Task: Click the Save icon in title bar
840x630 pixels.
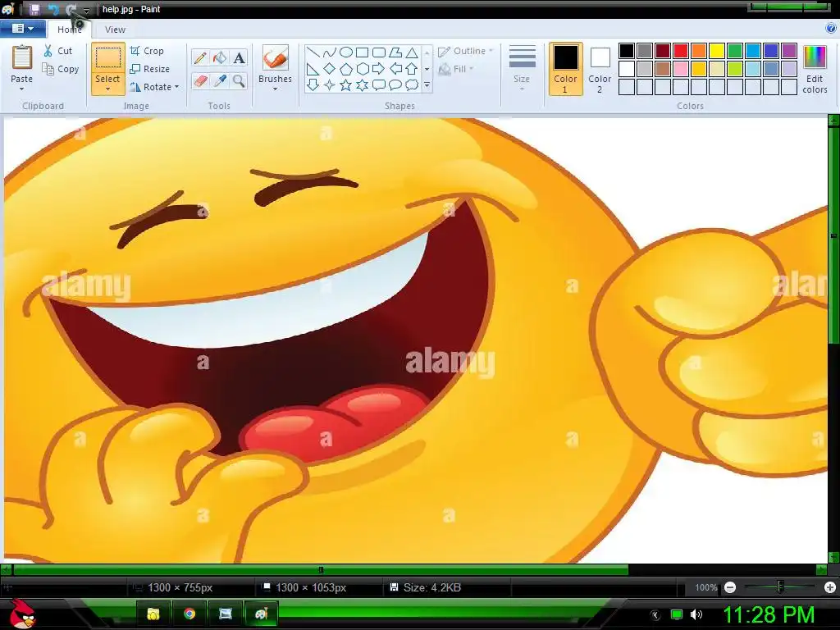Action: pos(34,9)
